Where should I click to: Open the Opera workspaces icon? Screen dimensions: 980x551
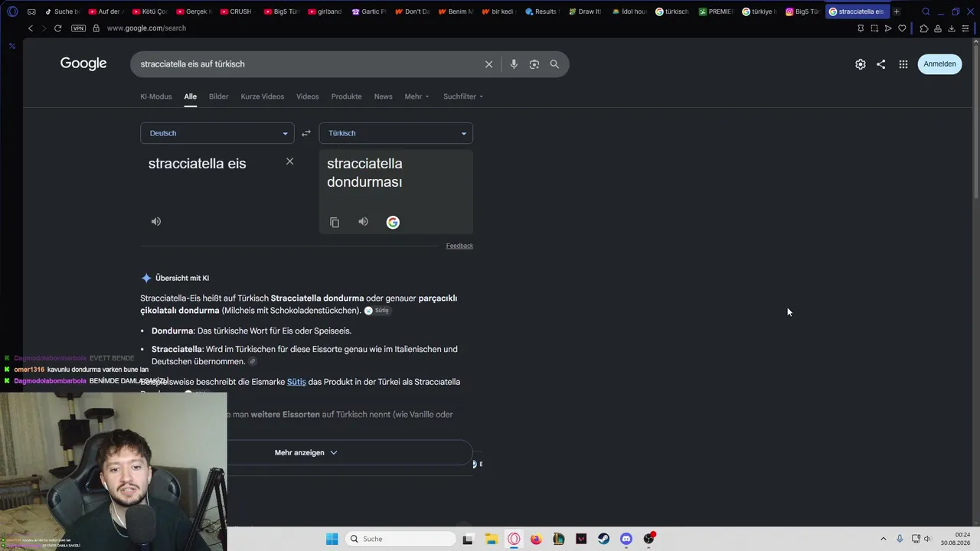31,11
